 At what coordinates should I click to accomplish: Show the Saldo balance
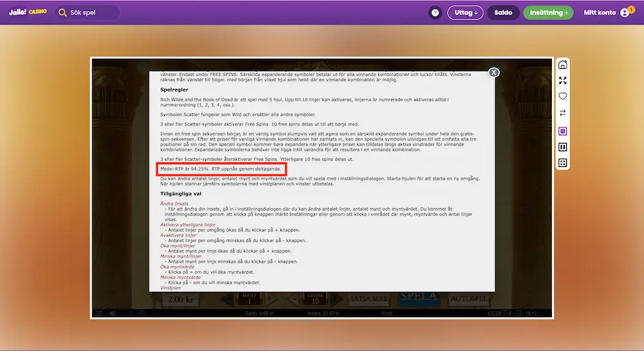click(x=503, y=13)
